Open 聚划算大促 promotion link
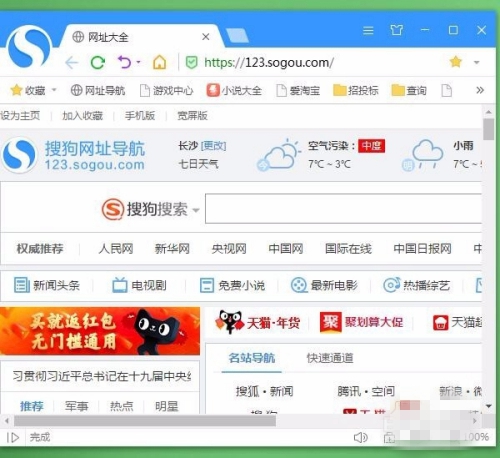Viewport: 500px width, 458px height. 361,323
